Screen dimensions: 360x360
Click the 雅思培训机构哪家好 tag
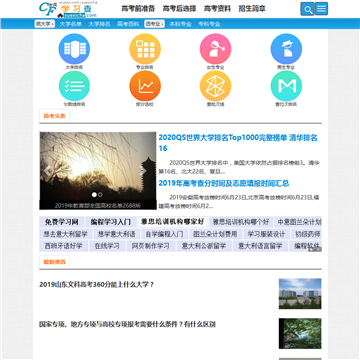[172, 222]
